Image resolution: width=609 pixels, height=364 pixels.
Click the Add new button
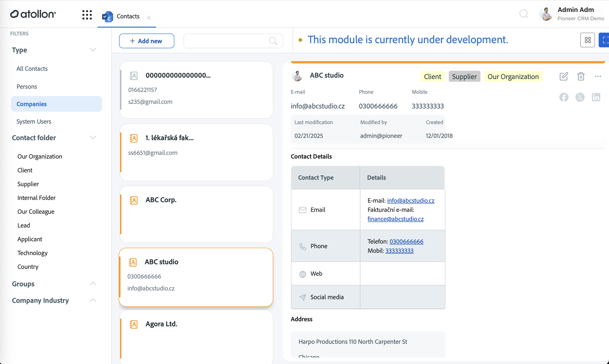click(x=147, y=41)
